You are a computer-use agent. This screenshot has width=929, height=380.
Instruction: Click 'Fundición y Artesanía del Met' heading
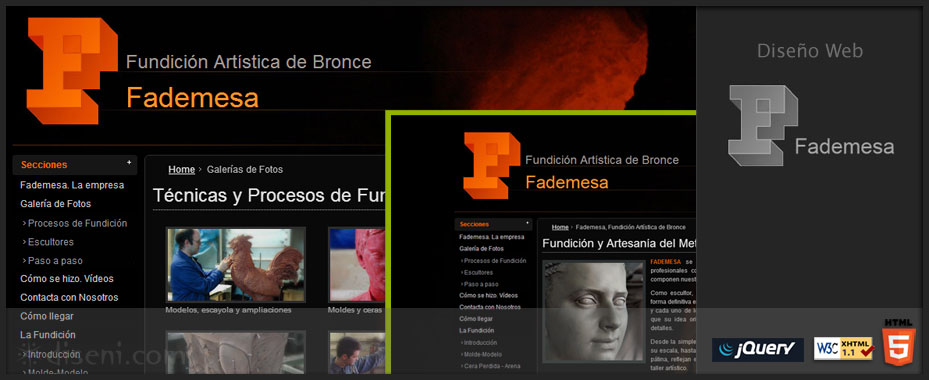619,243
